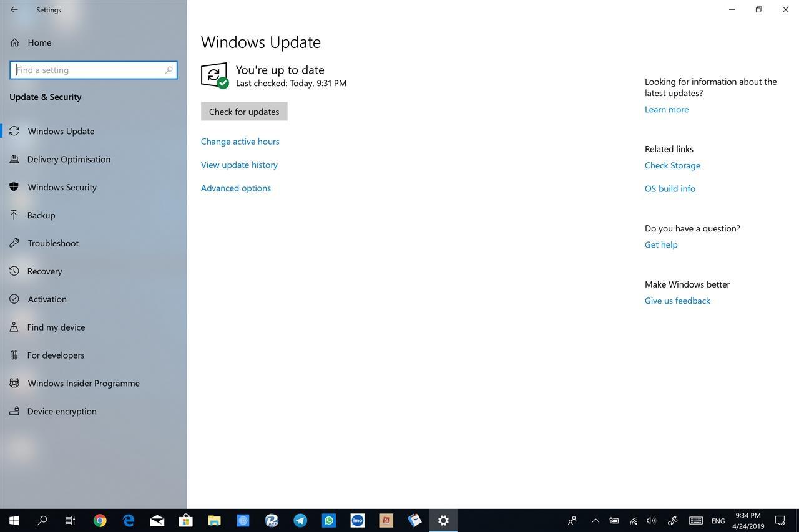The height and width of the screenshot is (532, 799).
Task: Open the Backup section
Action: point(41,215)
